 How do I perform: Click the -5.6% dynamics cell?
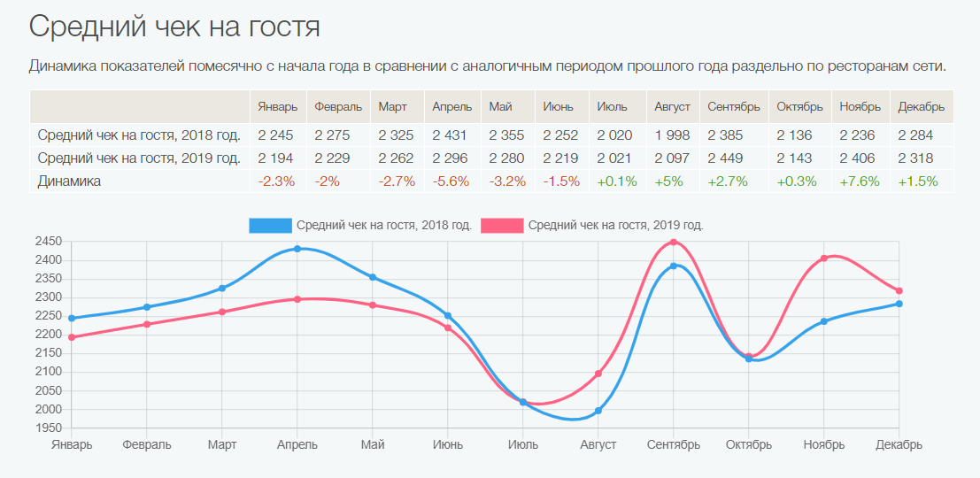point(451,181)
